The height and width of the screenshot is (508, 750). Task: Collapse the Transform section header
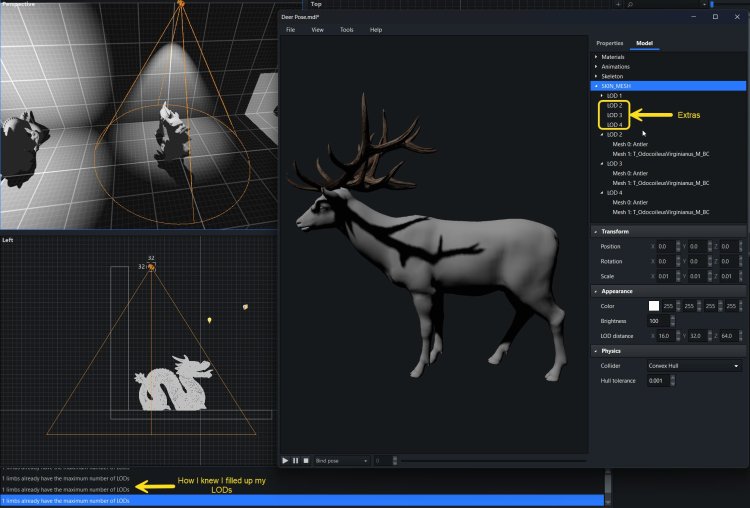click(x=615, y=231)
